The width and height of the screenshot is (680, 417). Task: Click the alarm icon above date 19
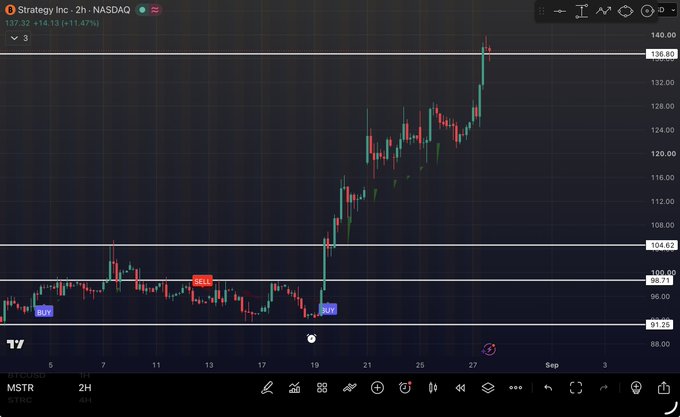(311, 338)
